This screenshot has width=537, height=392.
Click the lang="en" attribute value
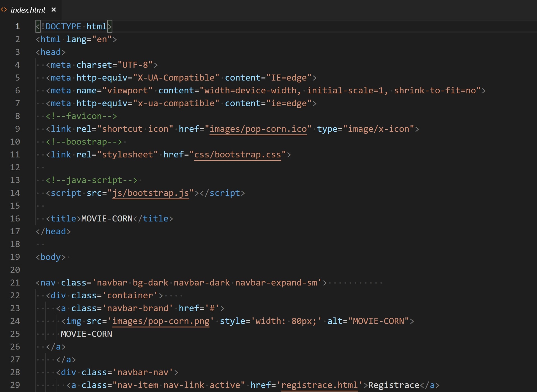(x=102, y=39)
